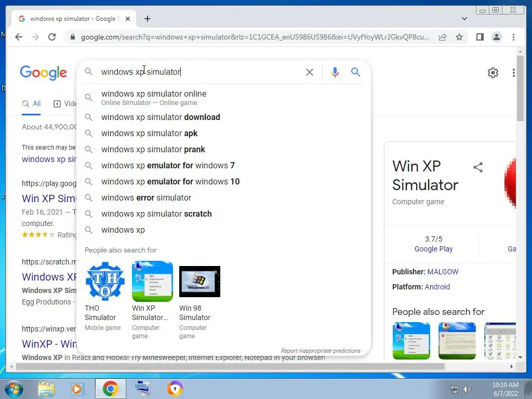Click the horizontal scrollbar right arrow
The height and width of the screenshot is (399, 532).
(x=512, y=366)
